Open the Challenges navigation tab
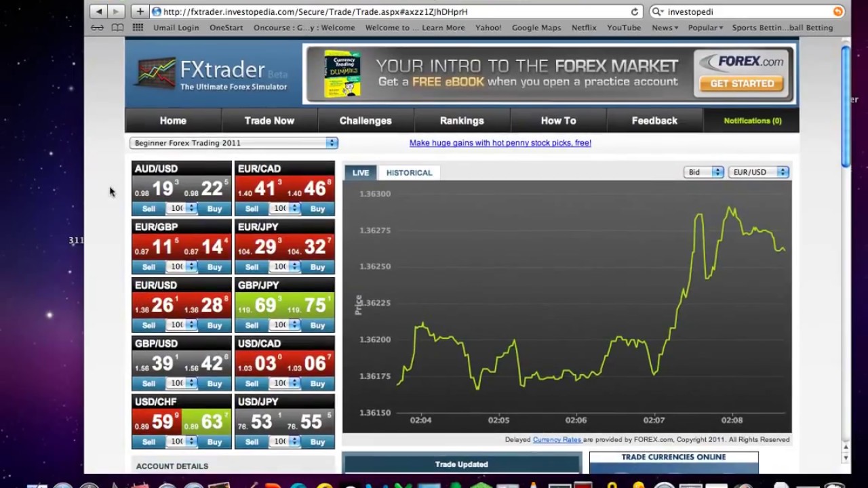The image size is (868, 488). tap(366, 121)
